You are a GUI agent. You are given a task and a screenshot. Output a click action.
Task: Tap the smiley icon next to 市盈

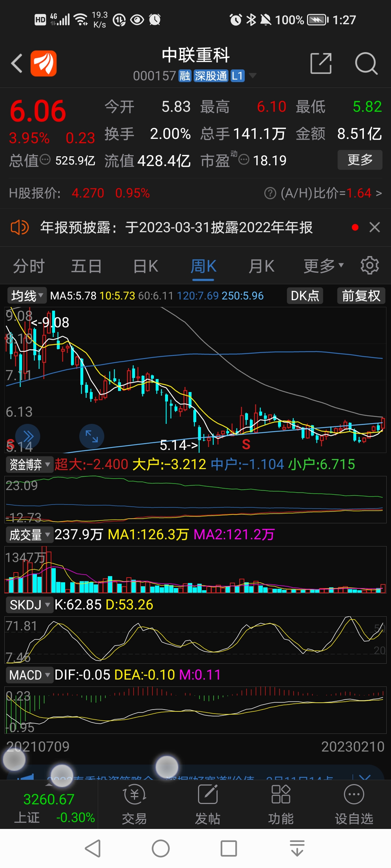point(244,159)
